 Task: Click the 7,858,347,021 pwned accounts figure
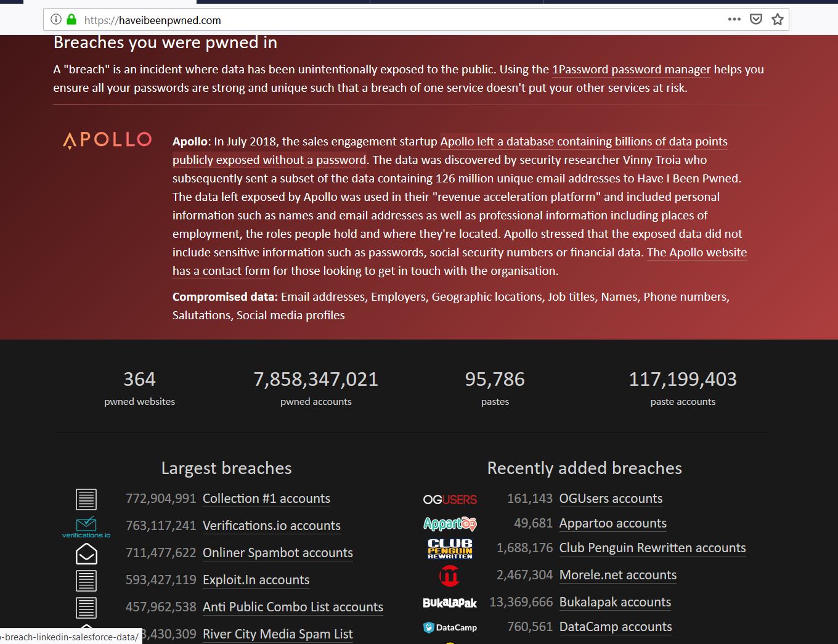pyautogui.click(x=316, y=379)
